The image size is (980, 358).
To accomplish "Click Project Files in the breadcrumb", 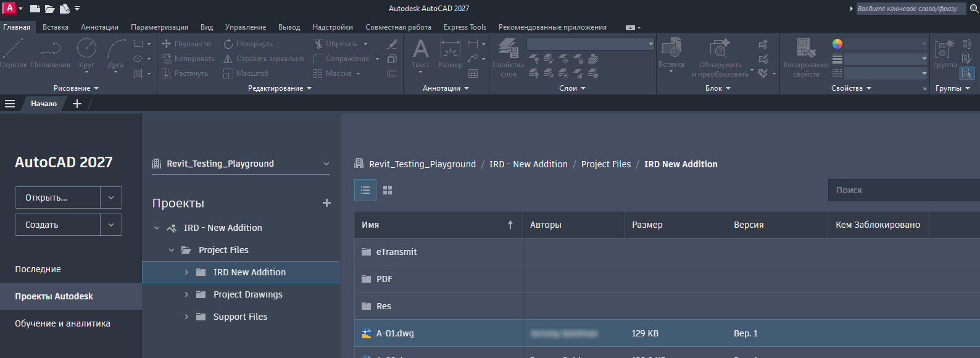I will coord(606,164).
